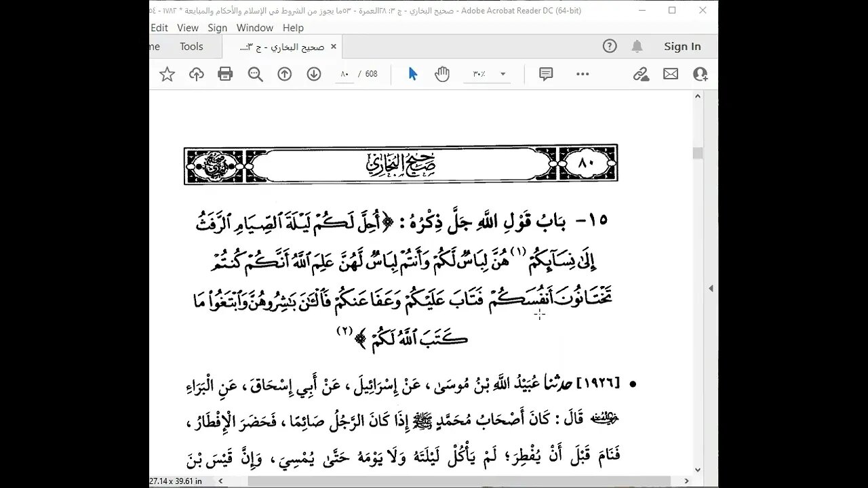Open the Sign menu
Image resolution: width=868 pixels, height=488 pixels.
[217, 28]
